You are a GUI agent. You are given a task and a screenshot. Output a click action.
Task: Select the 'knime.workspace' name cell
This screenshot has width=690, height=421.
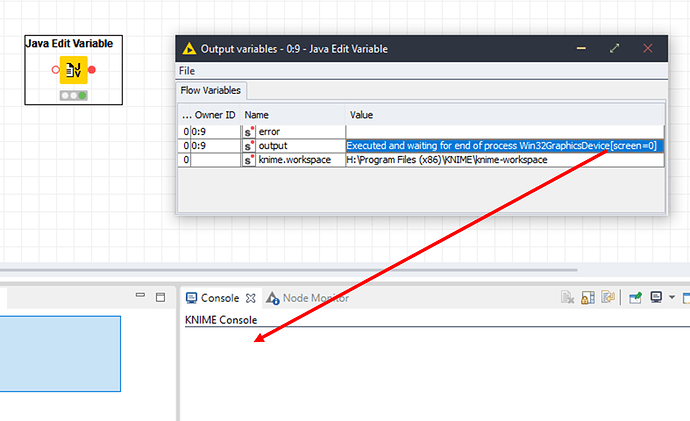click(x=301, y=160)
